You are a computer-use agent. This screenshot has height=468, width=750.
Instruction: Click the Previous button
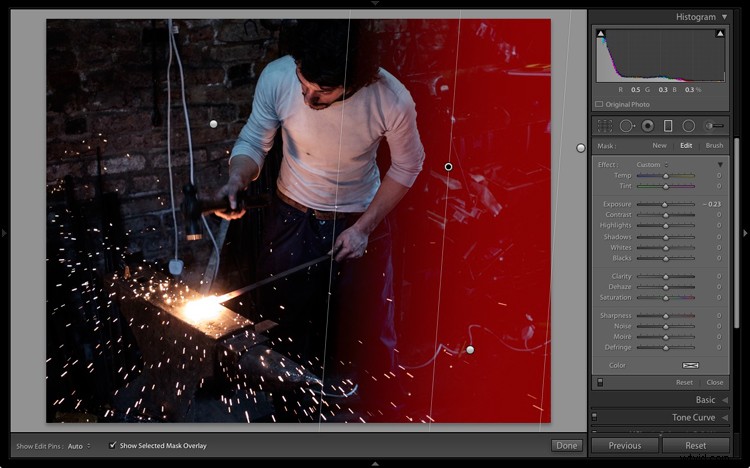coord(625,446)
